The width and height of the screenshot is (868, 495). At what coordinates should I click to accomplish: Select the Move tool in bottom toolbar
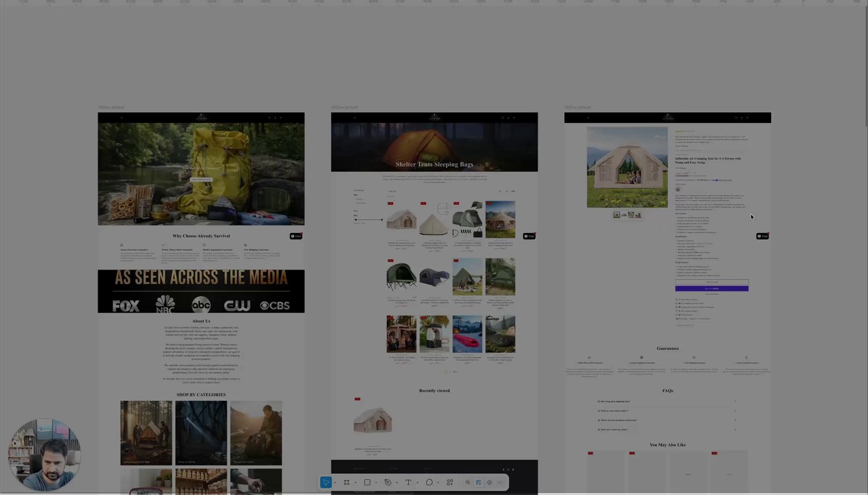coord(326,482)
